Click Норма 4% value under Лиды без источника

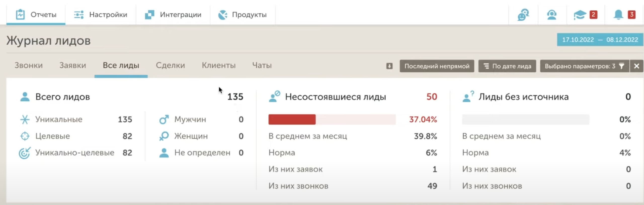(x=625, y=153)
